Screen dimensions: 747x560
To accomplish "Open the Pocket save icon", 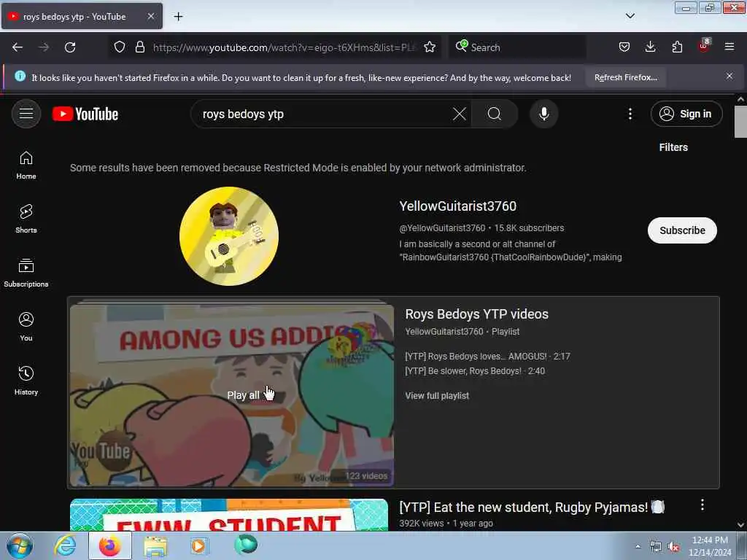I will [624, 47].
